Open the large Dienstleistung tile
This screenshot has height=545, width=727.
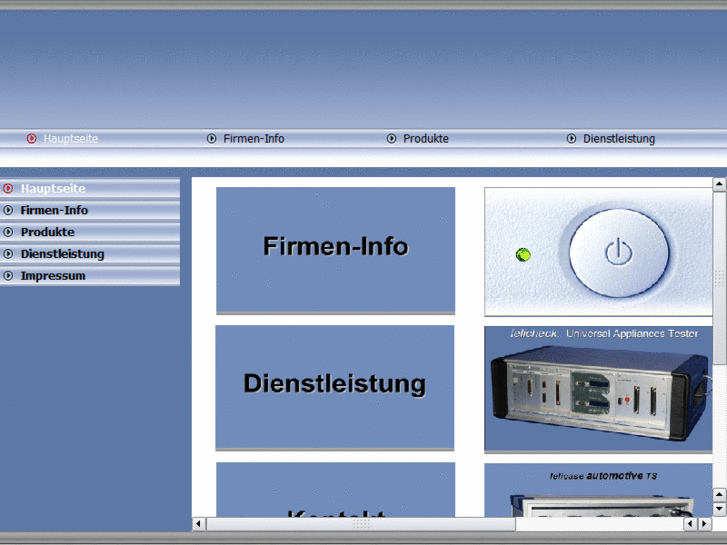coord(335,387)
